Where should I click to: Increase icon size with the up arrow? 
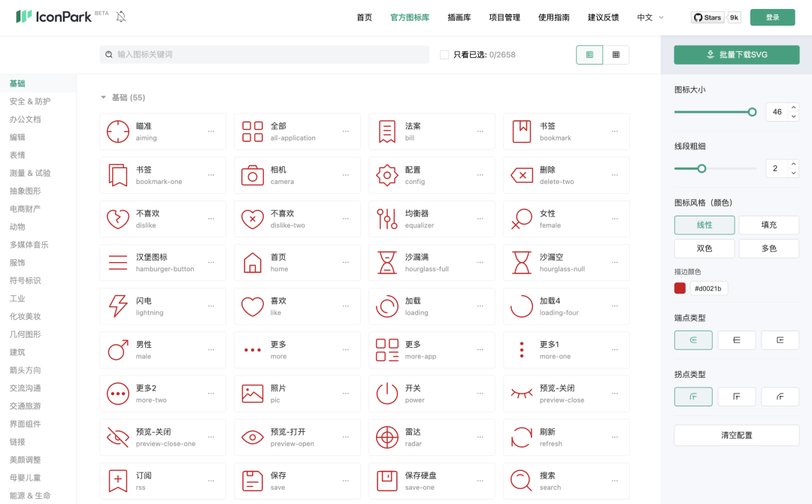coord(793,107)
